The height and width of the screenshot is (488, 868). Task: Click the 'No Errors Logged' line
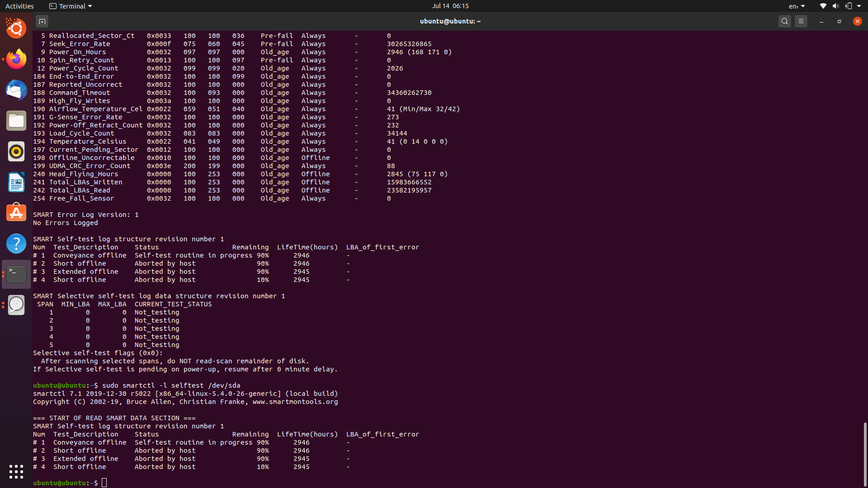click(x=65, y=223)
